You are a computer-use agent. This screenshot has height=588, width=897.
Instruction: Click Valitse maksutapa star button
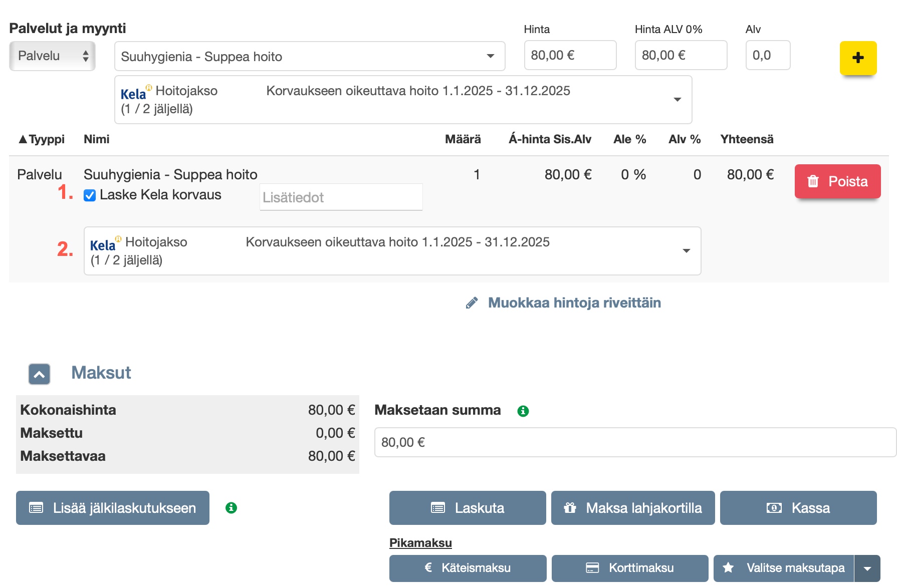(x=784, y=568)
